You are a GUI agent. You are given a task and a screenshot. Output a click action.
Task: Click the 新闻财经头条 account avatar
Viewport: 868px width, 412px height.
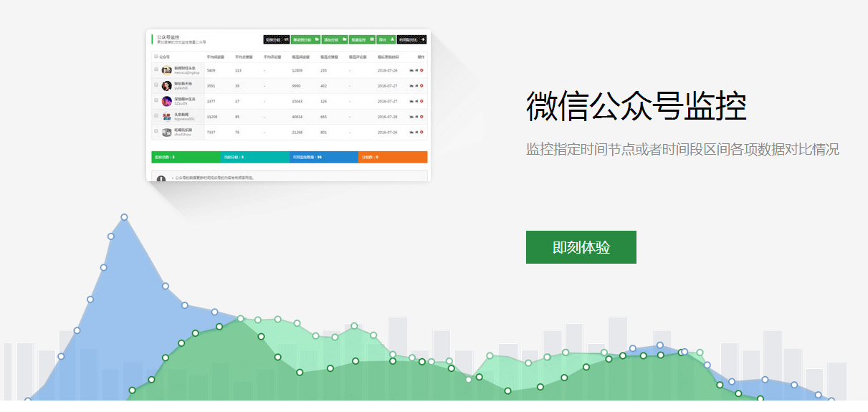pyautogui.click(x=166, y=70)
